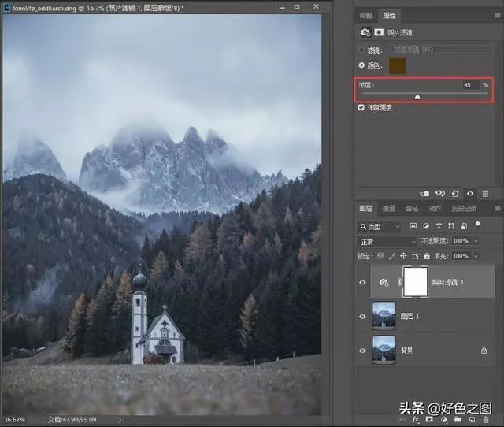Click the view previous state icon

[440, 193]
